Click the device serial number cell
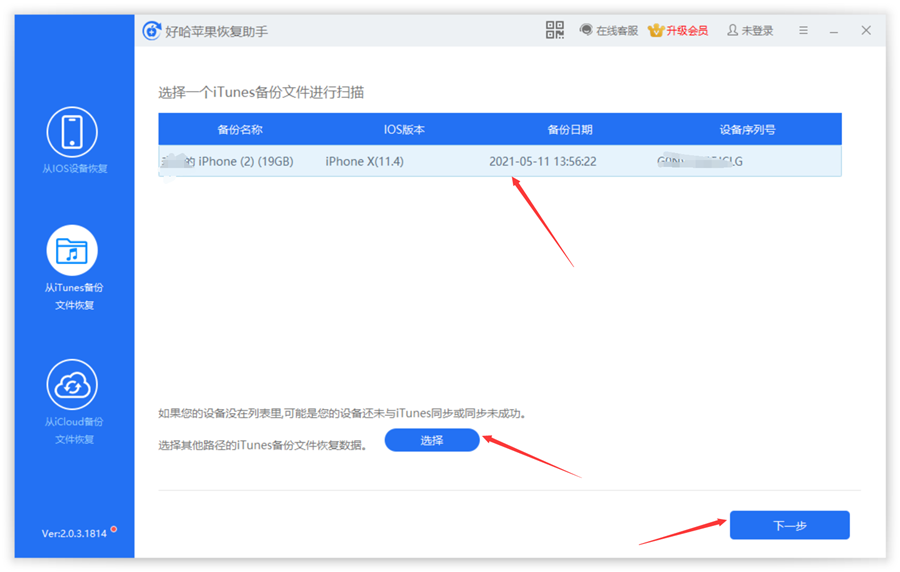Image resolution: width=900 pixels, height=572 pixels. pyautogui.click(x=700, y=162)
